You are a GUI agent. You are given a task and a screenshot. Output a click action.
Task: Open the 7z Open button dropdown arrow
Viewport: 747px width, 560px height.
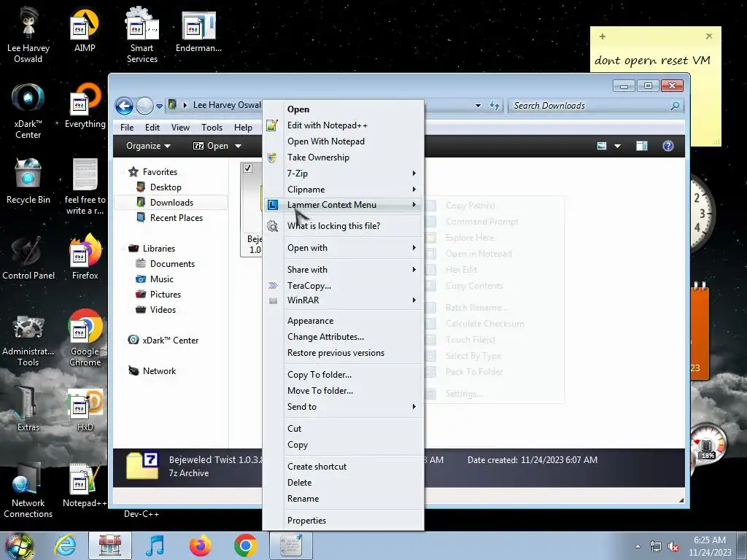tap(238, 146)
